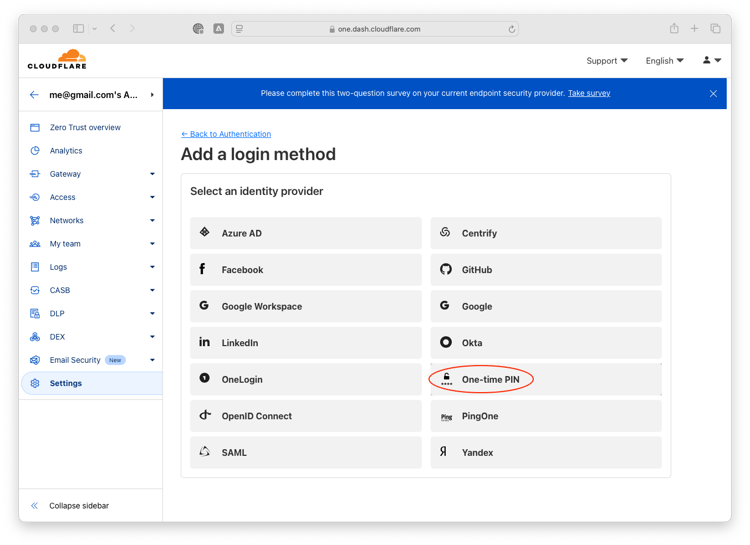750x545 pixels.
Task: Open the account switcher arrow
Action: tap(152, 95)
